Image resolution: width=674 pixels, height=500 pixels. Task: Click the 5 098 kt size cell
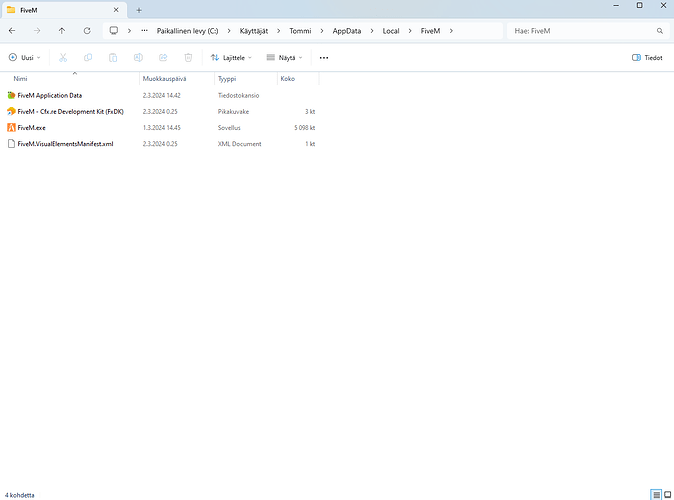[305, 128]
